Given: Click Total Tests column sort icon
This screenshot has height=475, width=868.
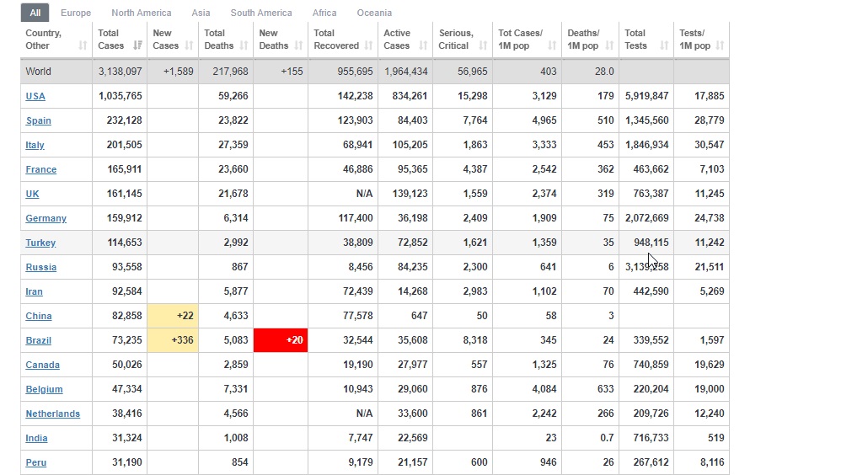Looking at the screenshot, I should pos(664,45).
